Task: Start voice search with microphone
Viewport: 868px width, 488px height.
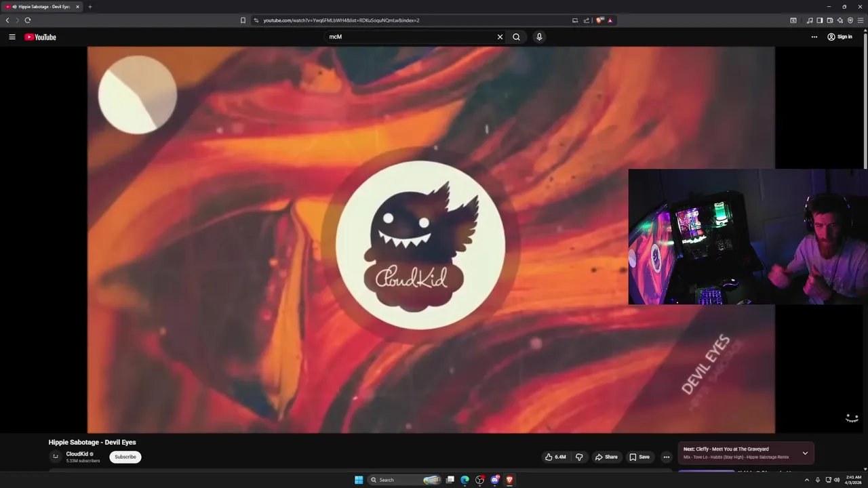Action: coord(539,37)
